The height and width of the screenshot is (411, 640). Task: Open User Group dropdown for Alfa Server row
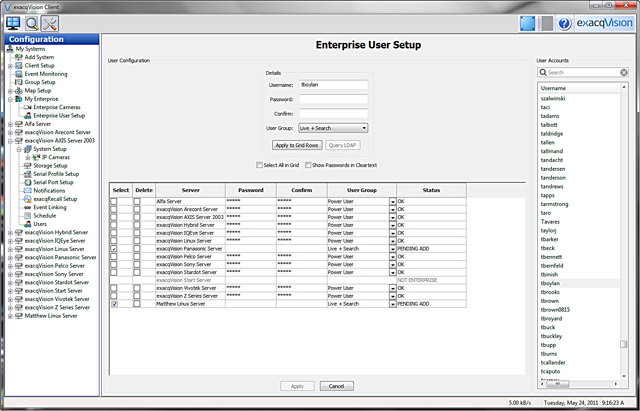(x=392, y=201)
